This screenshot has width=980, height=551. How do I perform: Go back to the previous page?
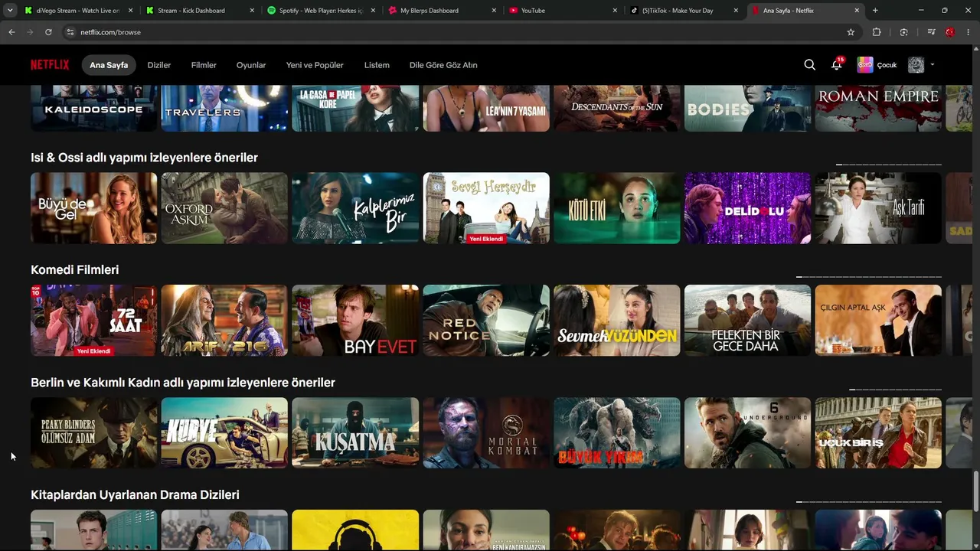coord(11,32)
